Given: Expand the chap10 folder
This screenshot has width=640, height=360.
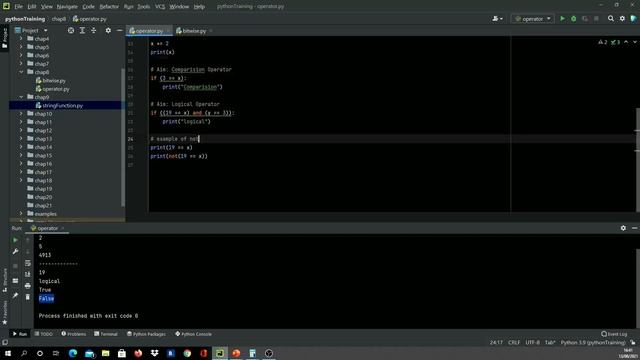Looking at the screenshot, I should (21, 114).
